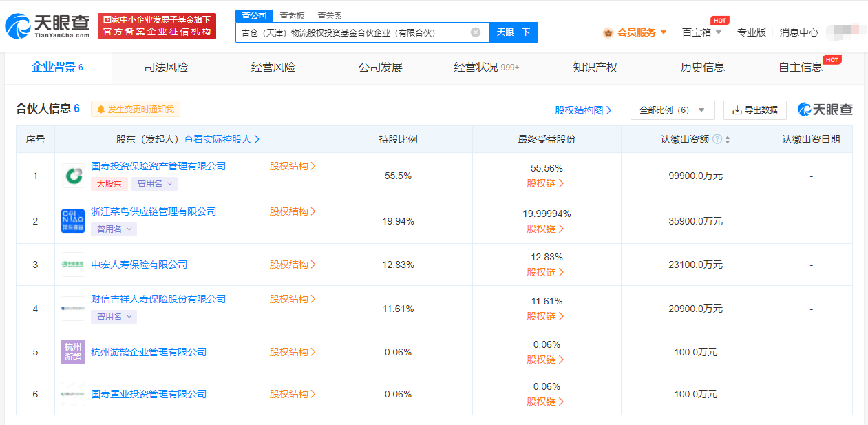
Task: Open 股权结构 for 国寿投资保险资产管理有限公司
Action: click(293, 166)
